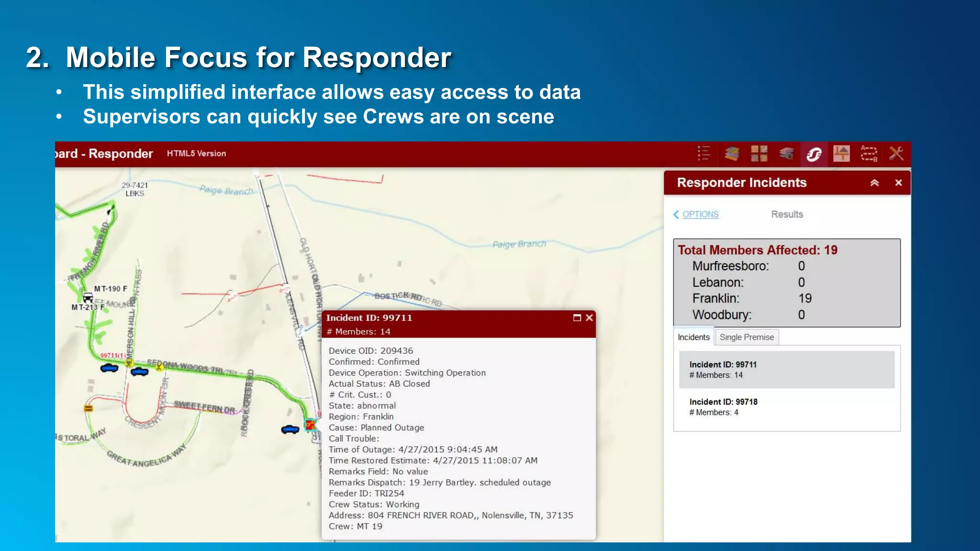Select Incident ID 99711 in results list
The image size is (980, 551).
(x=787, y=370)
